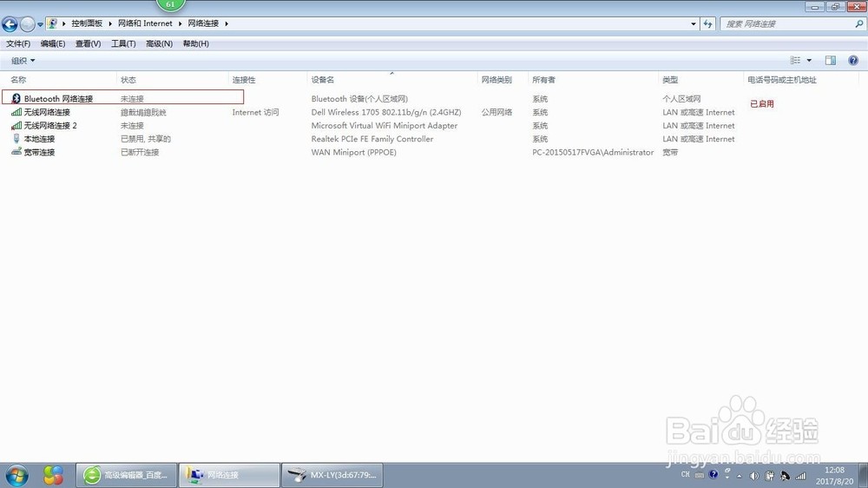Open the 控制面板 breadcrumb in the address bar
Image resolution: width=868 pixels, height=488 pixels.
pos(87,23)
